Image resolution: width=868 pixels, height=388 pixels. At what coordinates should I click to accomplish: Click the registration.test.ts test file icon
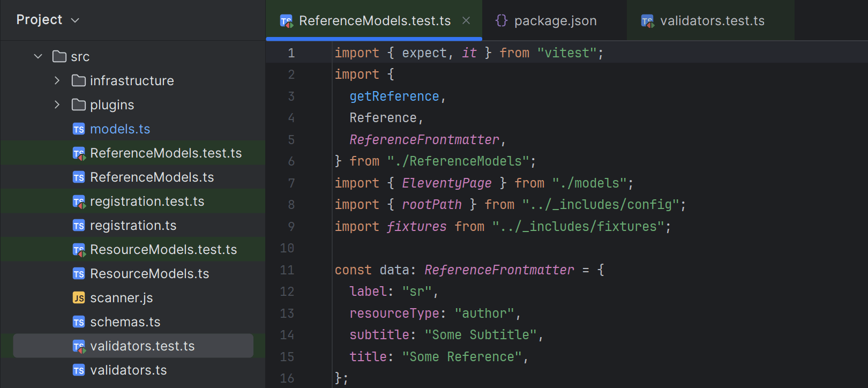point(79,202)
